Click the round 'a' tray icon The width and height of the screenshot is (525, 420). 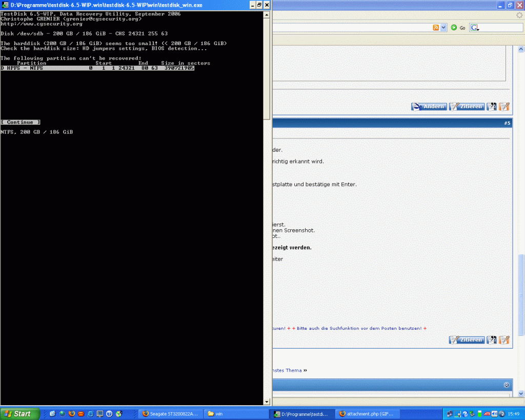pyautogui.click(x=502, y=414)
